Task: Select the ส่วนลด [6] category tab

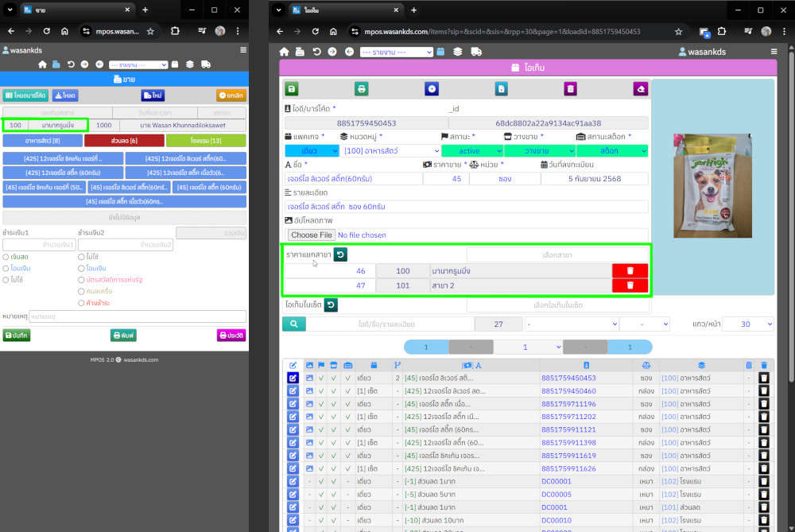Action: [124, 141]
